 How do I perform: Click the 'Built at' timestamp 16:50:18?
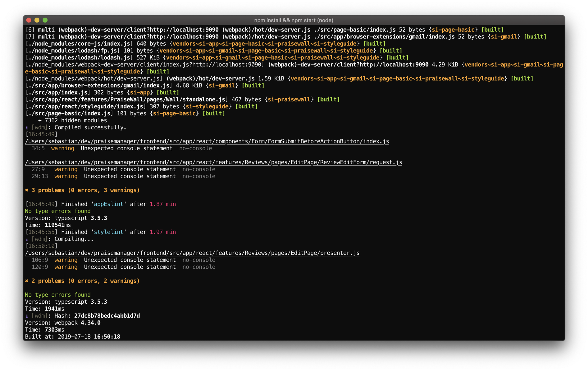pos(107,337)
